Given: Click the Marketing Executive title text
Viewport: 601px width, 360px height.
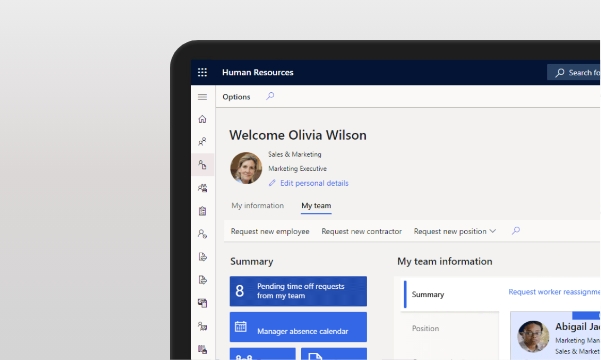Looking at the screenshot, I should tap(297, 169).
